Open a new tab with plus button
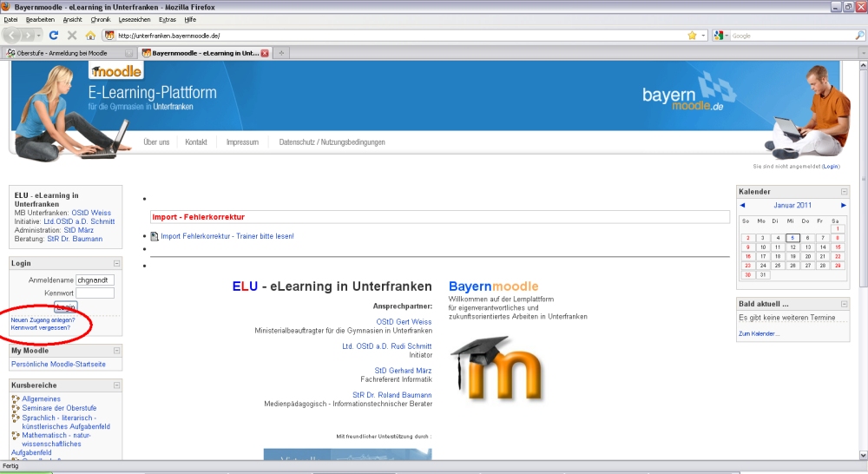Viewport: 868px width, 474px height. pyautogui.click(x=281, y=53)
